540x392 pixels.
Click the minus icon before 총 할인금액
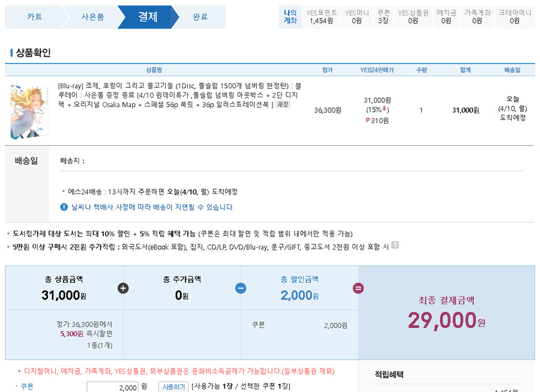(x=240, y=288)
